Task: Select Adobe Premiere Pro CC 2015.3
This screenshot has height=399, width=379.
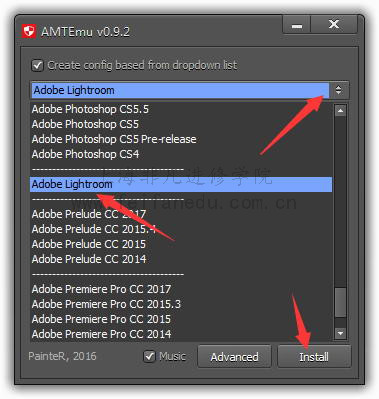Action: tap(106, 304)
